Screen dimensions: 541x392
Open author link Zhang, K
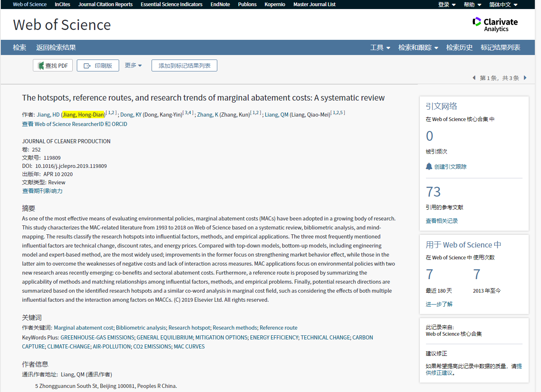point(207,115)
